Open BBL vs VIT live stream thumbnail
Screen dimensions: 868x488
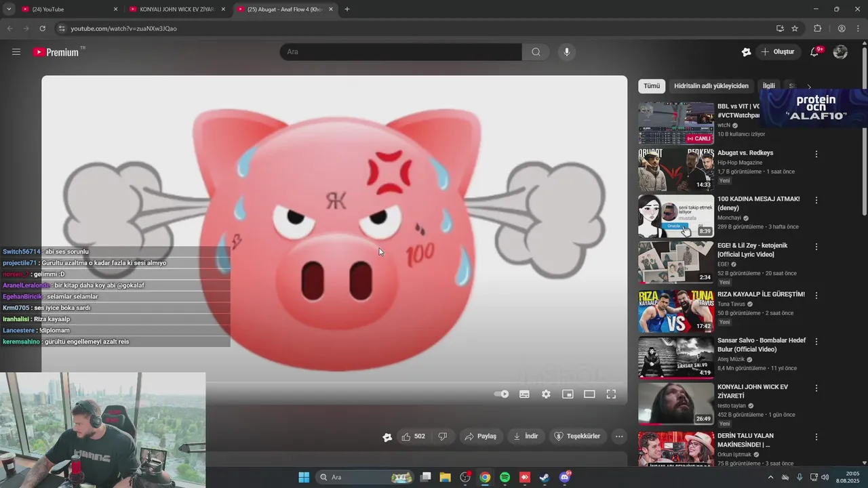[676, 123]
